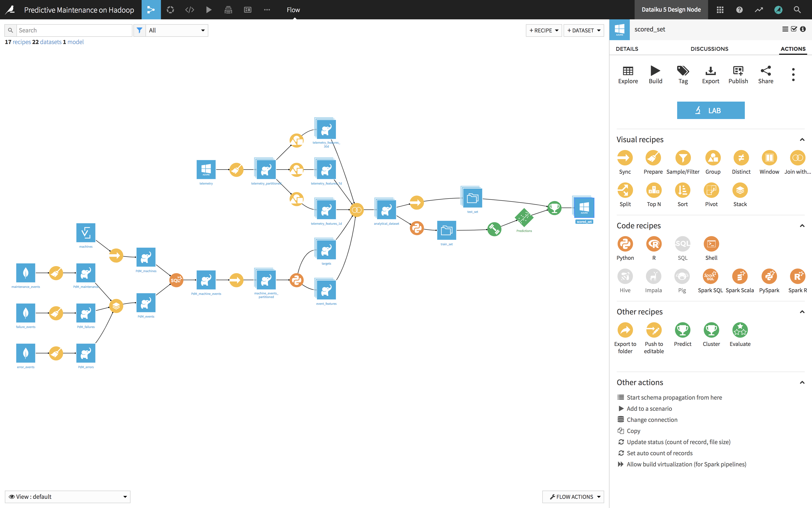
Task: Click the LAB button
Action: click(711, 110)
